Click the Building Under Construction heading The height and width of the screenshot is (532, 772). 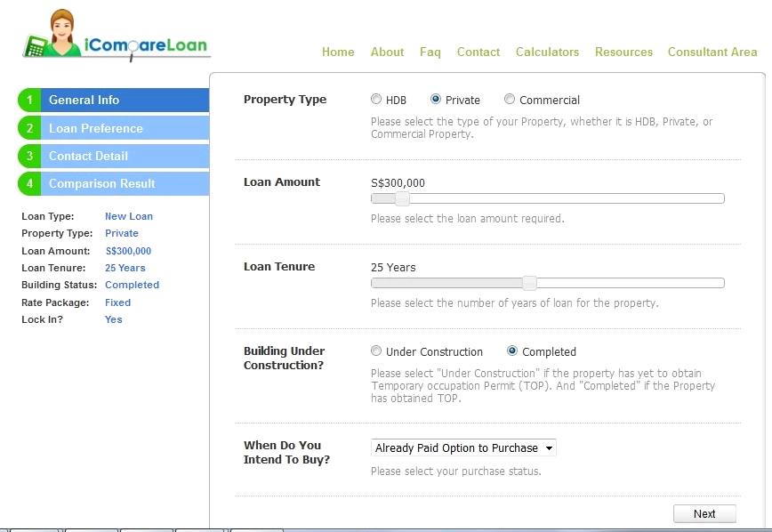tap(284, 359)
